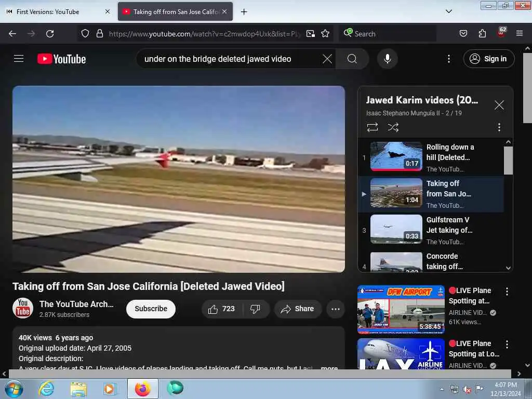Like the video with 723 likes

[222, 309]
